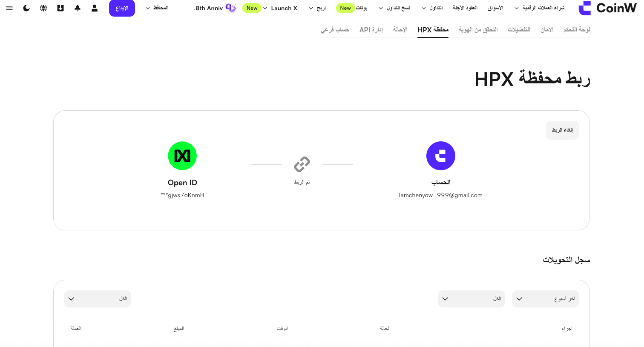Open the الكل dropdown above العملة column
This screenshot has width=644, height=347.
point(98,299)
